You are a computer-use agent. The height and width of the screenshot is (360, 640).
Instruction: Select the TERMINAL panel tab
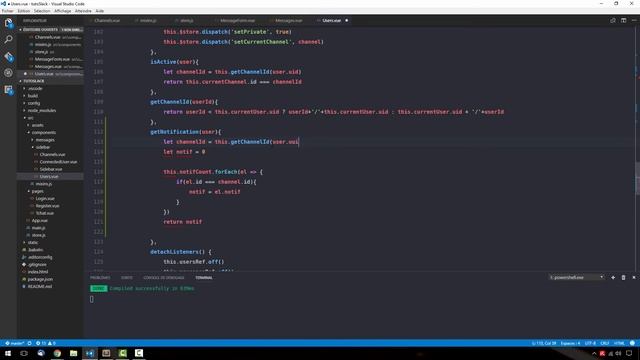click(x=204, y=278)
